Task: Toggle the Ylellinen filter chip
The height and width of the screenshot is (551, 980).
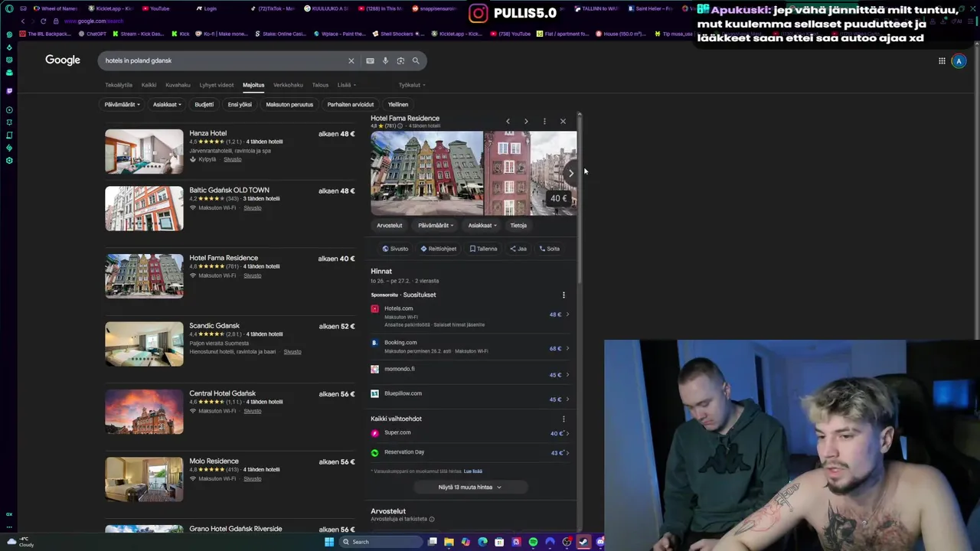Action: click(398, 104)
